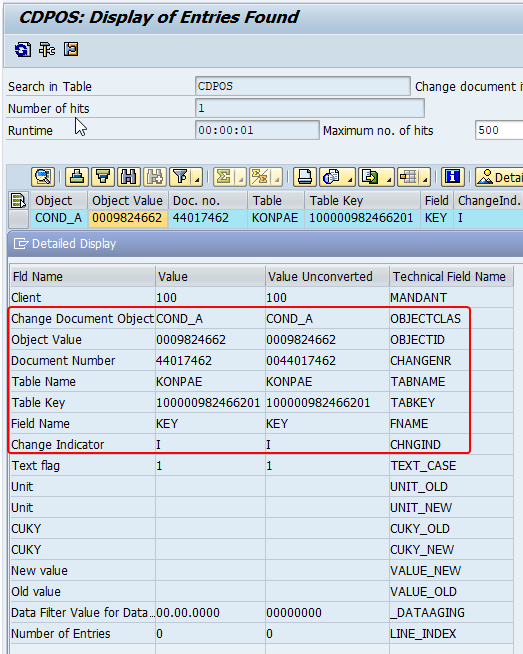Viewport: 523px width, 654px height.
Task: Click the Detail button in the ALV toolbar
Action: (x=499, y=177)
